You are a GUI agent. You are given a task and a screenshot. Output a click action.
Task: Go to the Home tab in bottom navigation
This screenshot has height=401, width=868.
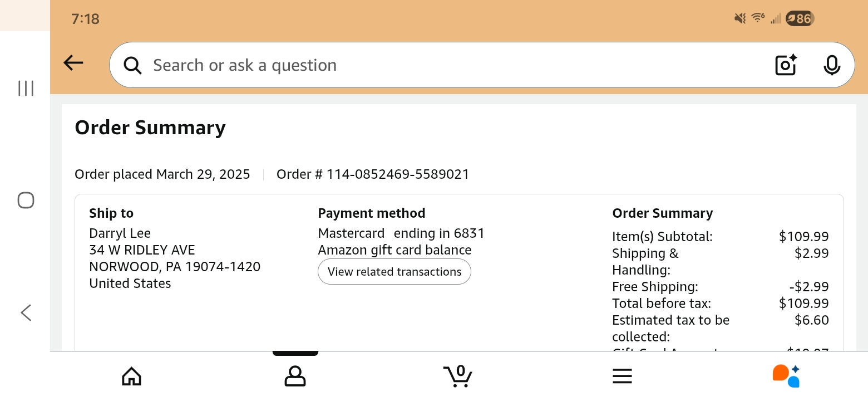tap(132, 376)
